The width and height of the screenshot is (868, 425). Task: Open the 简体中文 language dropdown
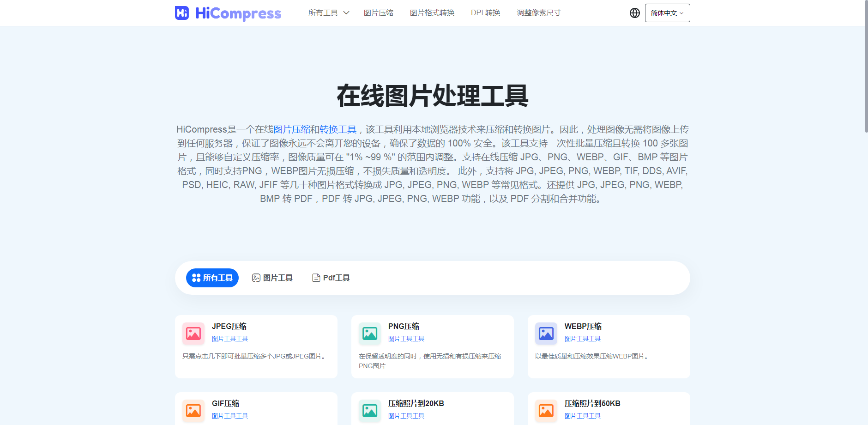667,13
